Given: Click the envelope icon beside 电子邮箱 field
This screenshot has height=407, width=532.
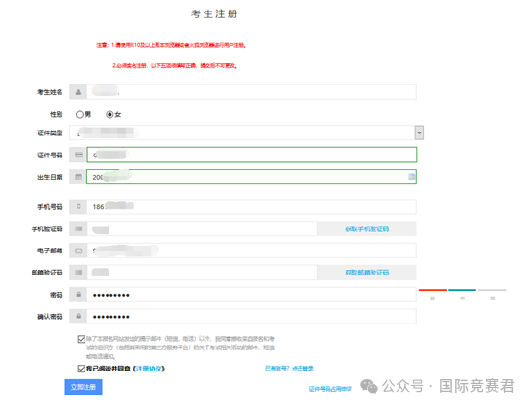Looking at the screenshot, I should (79, 251).
